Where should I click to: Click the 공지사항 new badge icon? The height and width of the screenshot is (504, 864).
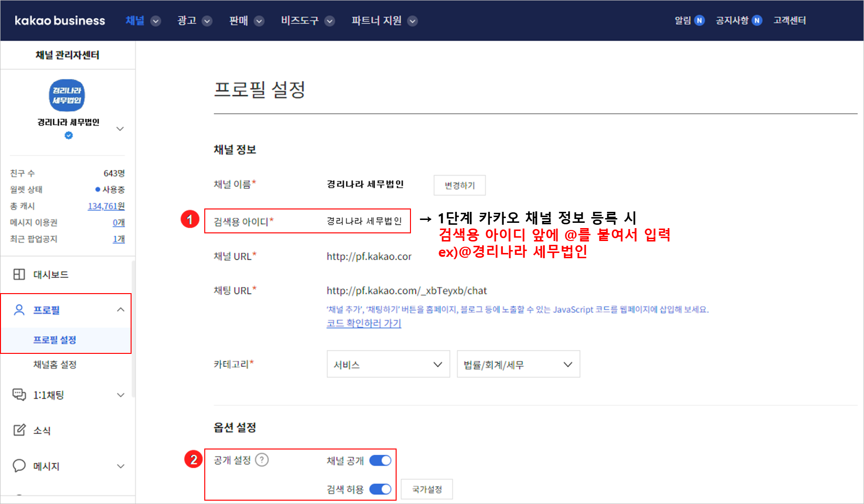pos(757,21)
